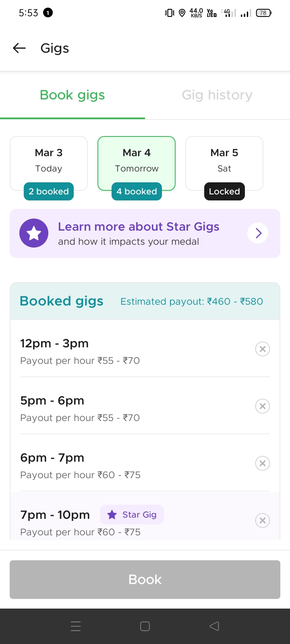This screenshot has width=290, height=644.
Task: Select the Mar 3 Today date card
Action: coord(49,160)
